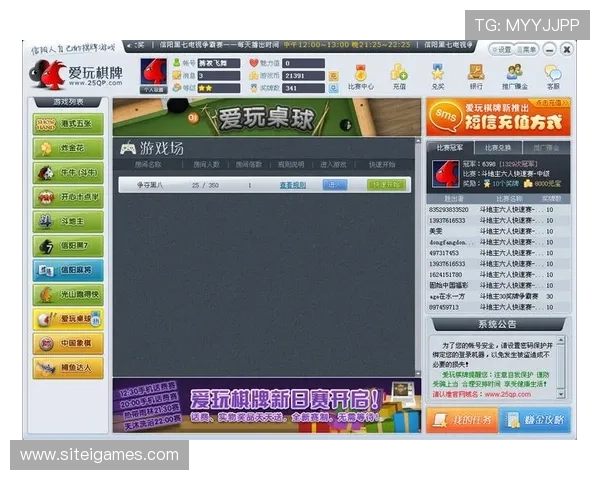
Task: Select 捕鱼达人 game in list
Action: (68, 368)
